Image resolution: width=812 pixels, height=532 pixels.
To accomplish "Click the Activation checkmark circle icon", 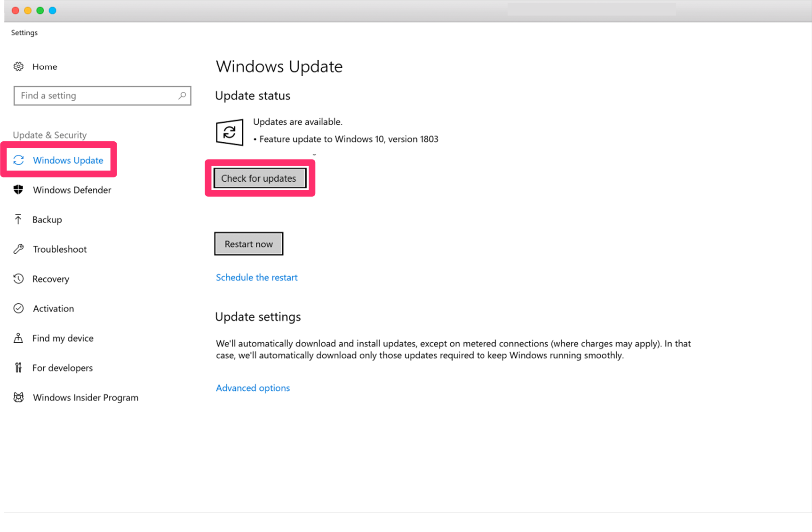I will 18,308.
